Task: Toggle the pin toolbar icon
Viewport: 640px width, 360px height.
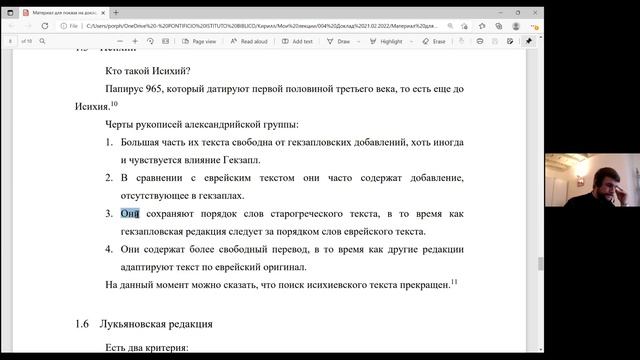Action: (x=529, y=41)
